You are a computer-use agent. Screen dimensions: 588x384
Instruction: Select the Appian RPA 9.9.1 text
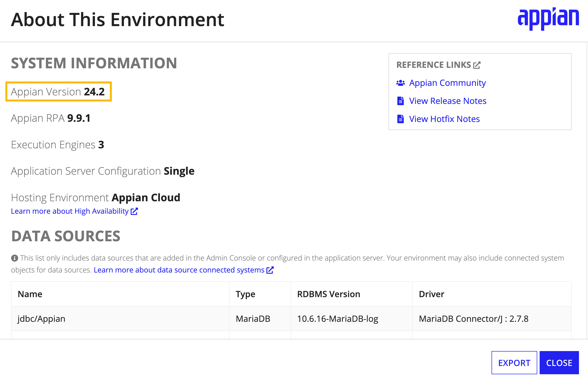pyautogui.click(x=51, y=118)
